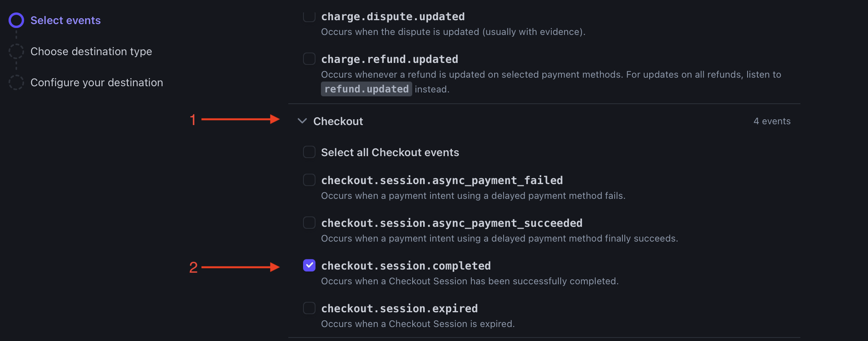The height and width of the screenshot is (341, 868).
Task: Click the refund.updated code reference
Action: (x=366, y=89)
